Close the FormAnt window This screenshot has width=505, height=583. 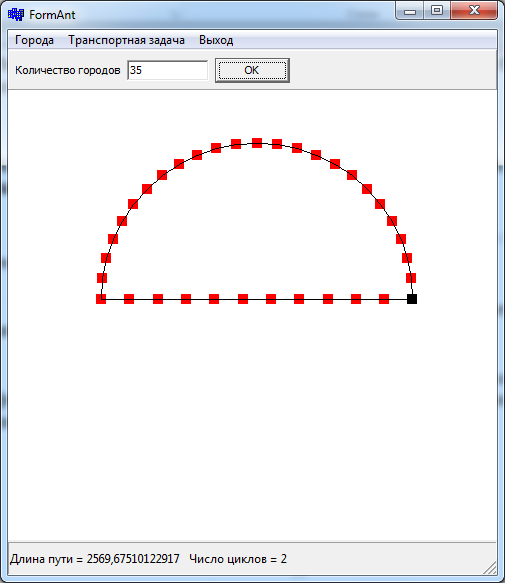[474, 11]
